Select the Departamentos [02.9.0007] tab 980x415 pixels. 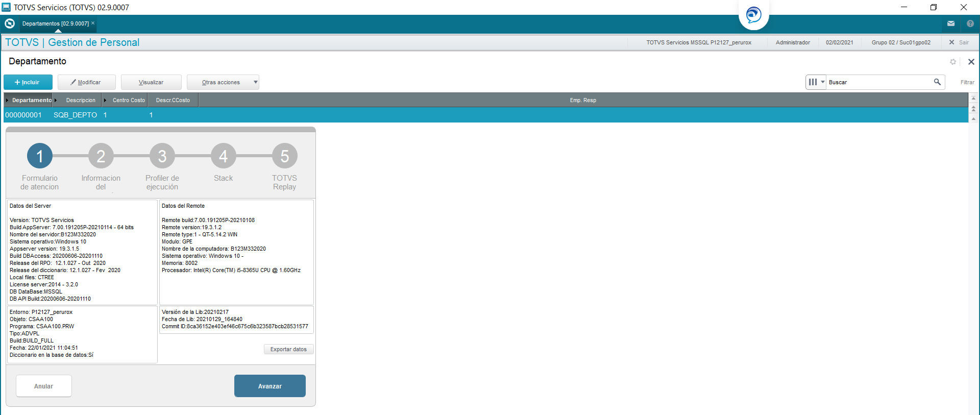click(x=55, y=23)
